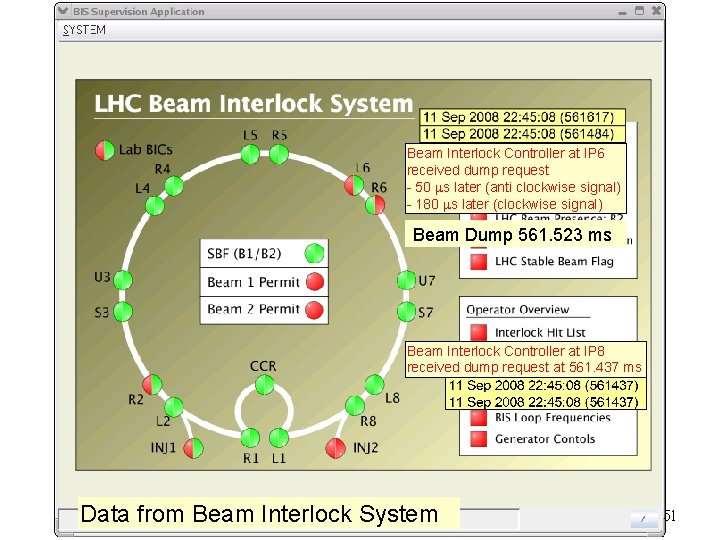Open the L6 half-red BIC node
Image resolution: width=720 pixels, height=540 pixels.
(354, 186)
